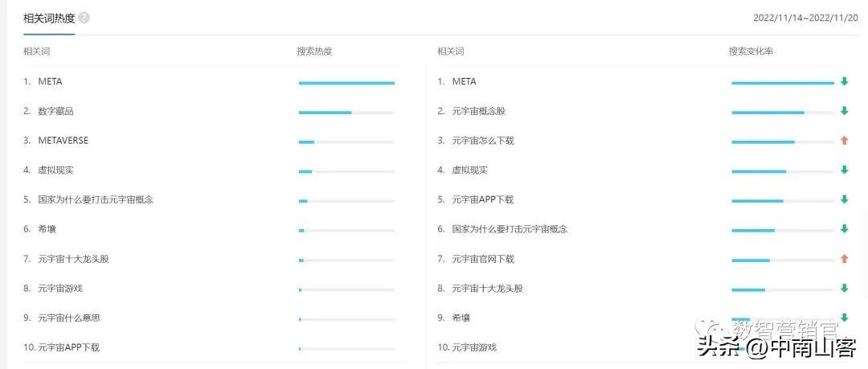Select 元宇宙怎么下载 in change rate list
The image size is (868, 369).
(482, 141)
